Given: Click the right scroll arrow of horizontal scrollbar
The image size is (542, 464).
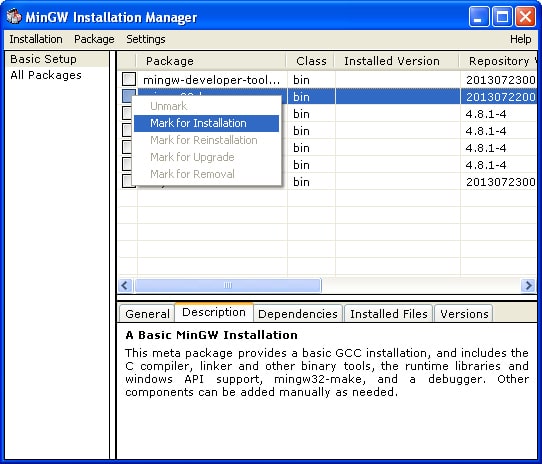Looking at the screenshot, I should (x=528, y=286).
